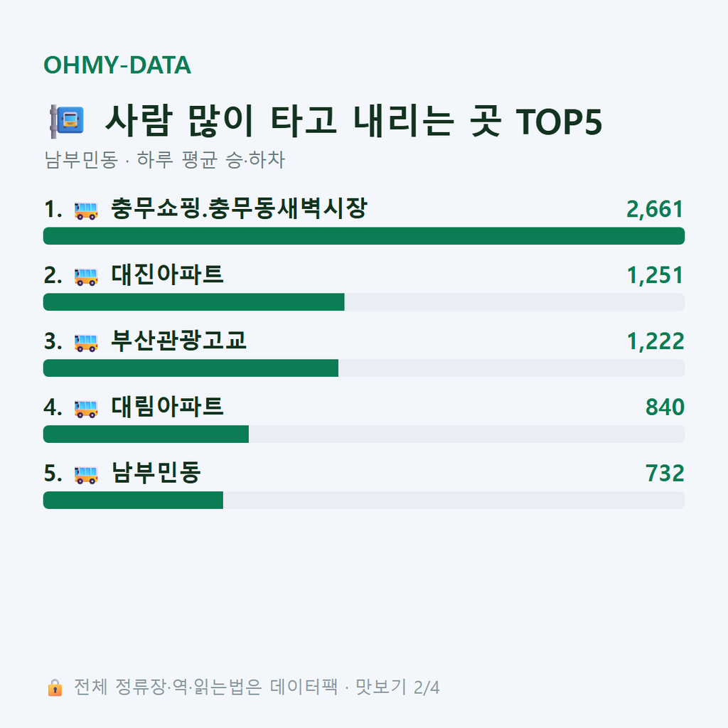The height and width of the screenshot is (728, 728).
Task: Click the bus icon beside rank 5 남부민동
Action: point(86,474)
